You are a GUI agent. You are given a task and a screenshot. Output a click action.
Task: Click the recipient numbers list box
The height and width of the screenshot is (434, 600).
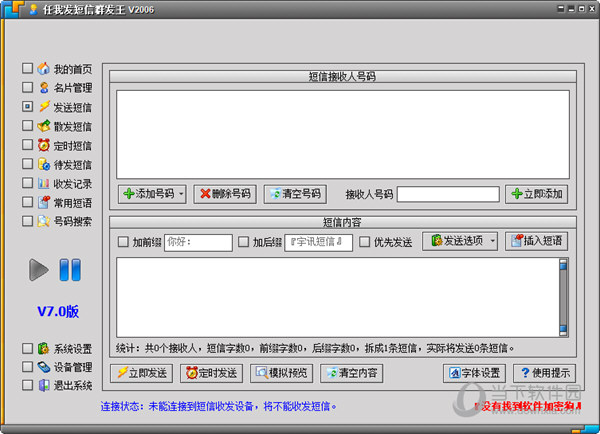pyautogui.click(x=343, y=134)
